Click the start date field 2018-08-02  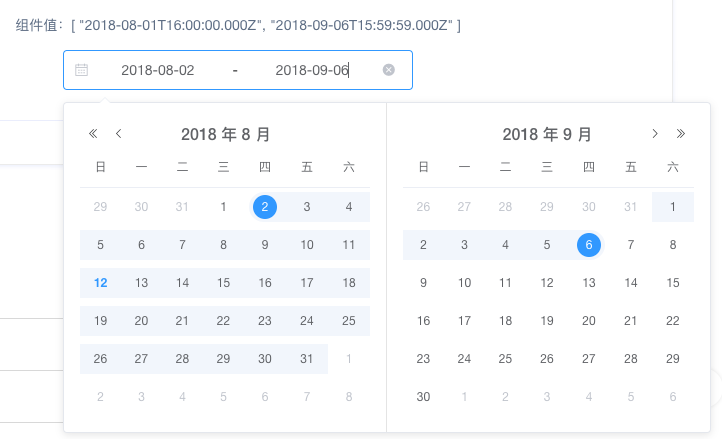pyautogui.click(x=157, y=70)
